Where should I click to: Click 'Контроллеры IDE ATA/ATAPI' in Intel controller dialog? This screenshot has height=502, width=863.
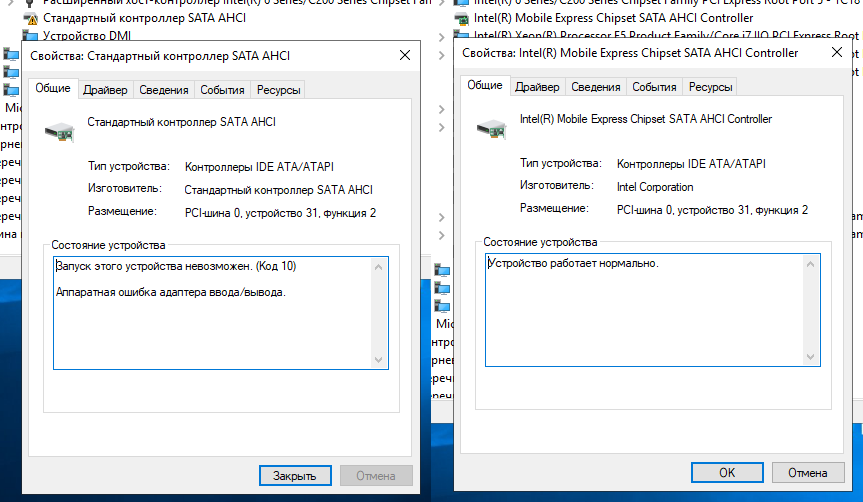(x=691, y=164)
